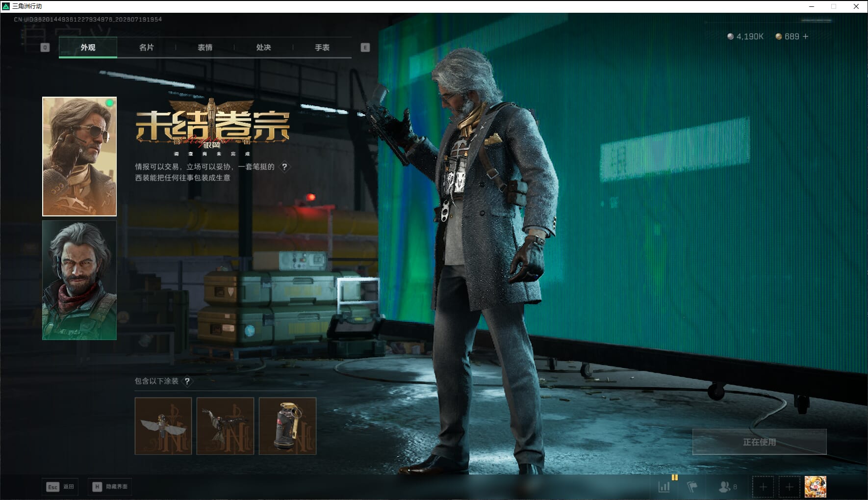Select the red-scarf default operator skin thumbnail
Image resolution: width=868 pixels, height=500 pixels.
click(x=79, y=280)
